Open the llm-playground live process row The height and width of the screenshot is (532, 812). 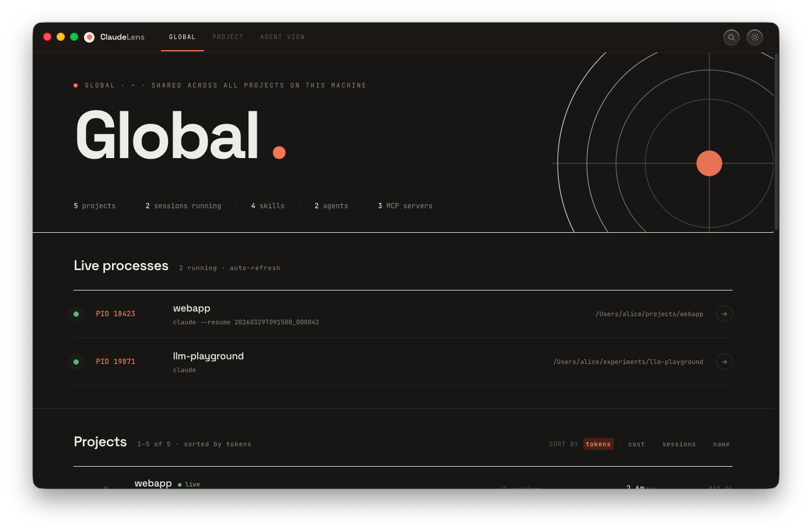[403, 362]
